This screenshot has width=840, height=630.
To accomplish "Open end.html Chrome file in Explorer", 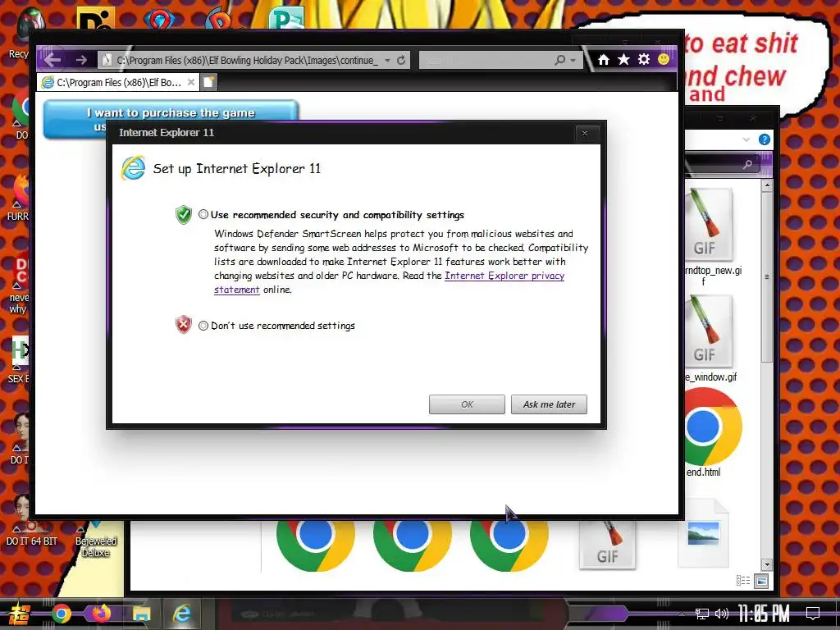I will click(x=711, y=431).
